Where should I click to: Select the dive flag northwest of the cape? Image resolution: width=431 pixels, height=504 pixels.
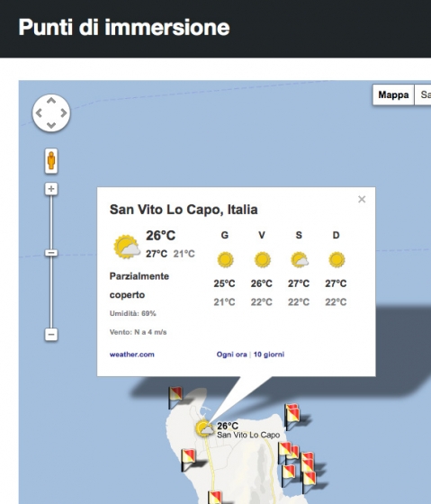(x=175, y=397)
